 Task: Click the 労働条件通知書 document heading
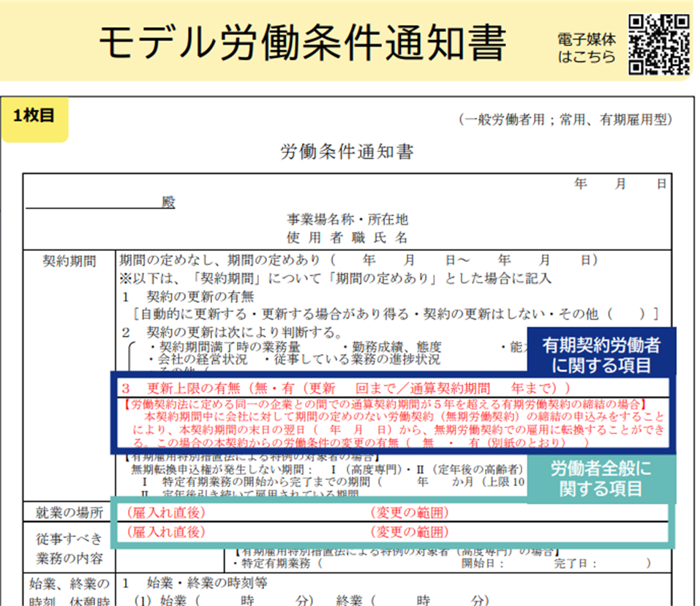(x=347, y=152)
